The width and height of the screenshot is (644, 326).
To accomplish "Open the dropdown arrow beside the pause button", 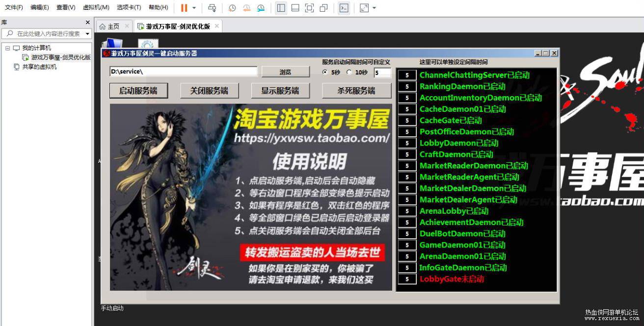I will (x=194, y=8).
